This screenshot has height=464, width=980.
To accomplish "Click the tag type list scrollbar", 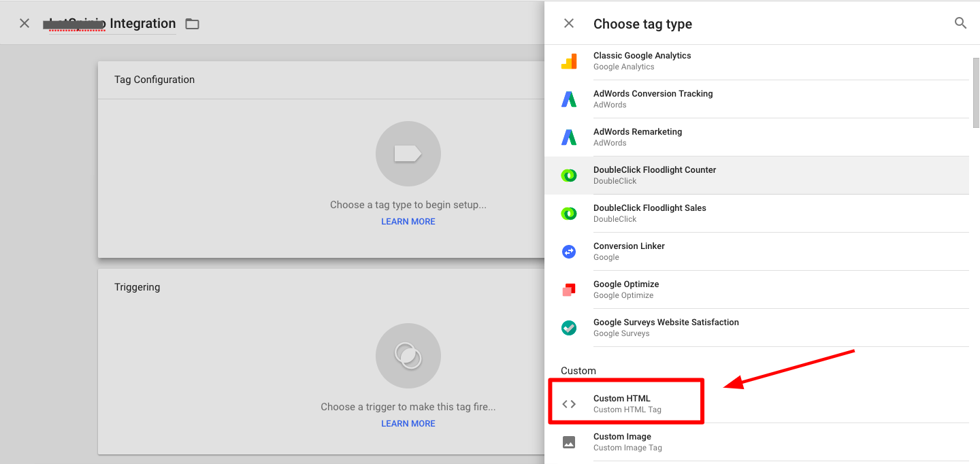I will (976, 92).
